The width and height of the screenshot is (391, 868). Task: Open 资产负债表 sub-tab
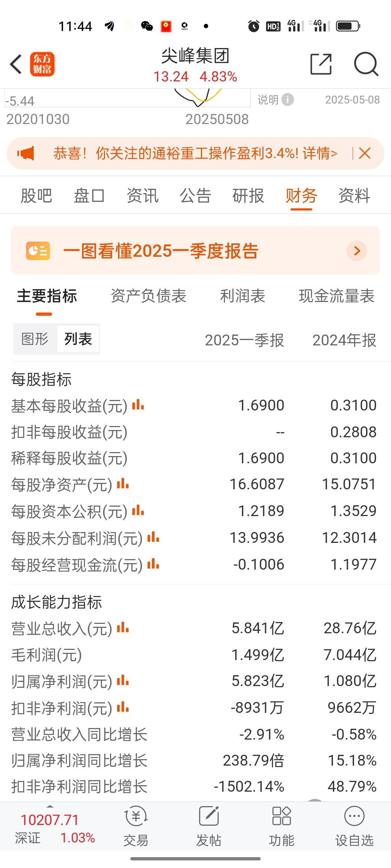[x=148, y=296]
